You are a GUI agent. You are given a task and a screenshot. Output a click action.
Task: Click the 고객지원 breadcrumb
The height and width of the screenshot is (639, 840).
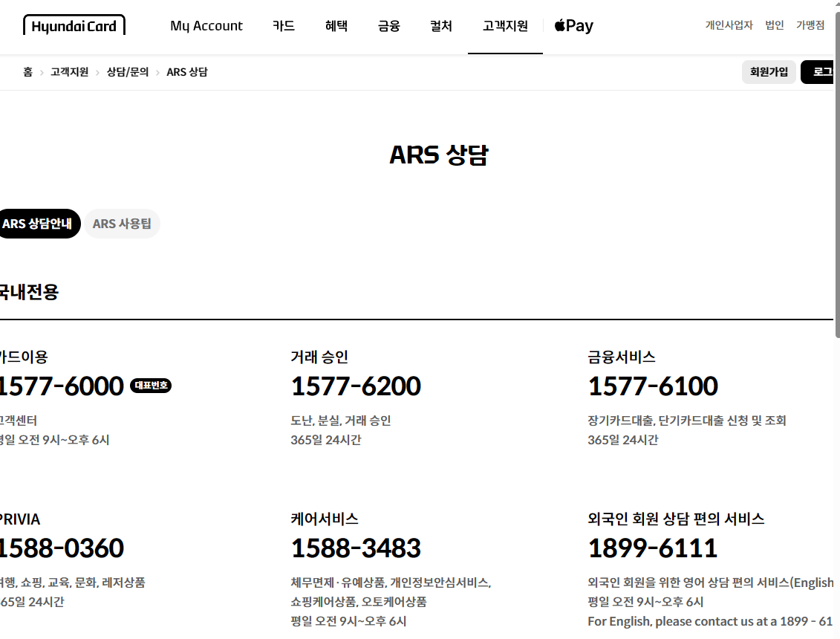pyautogui.click(x=69, y=72)
